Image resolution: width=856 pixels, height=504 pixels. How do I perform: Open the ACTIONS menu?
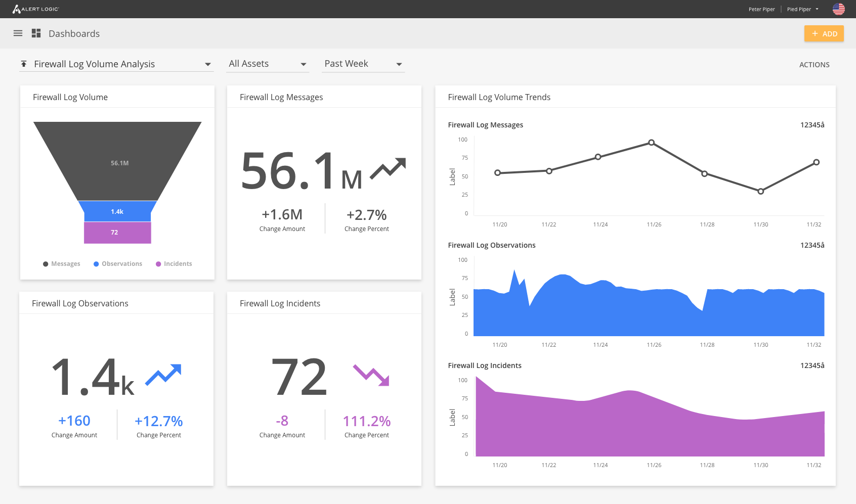814,65
